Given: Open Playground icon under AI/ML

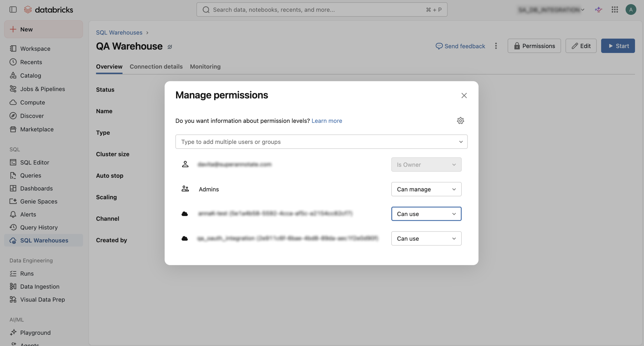Looking at the screenshot, I should (13, 332).
